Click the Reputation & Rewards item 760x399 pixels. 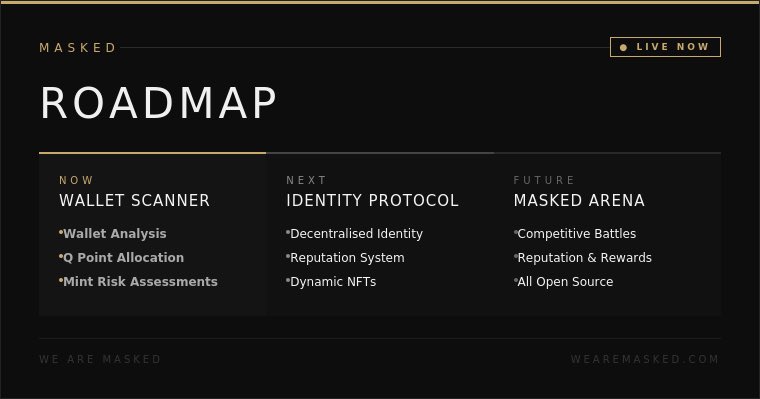[x=585, y=257]
